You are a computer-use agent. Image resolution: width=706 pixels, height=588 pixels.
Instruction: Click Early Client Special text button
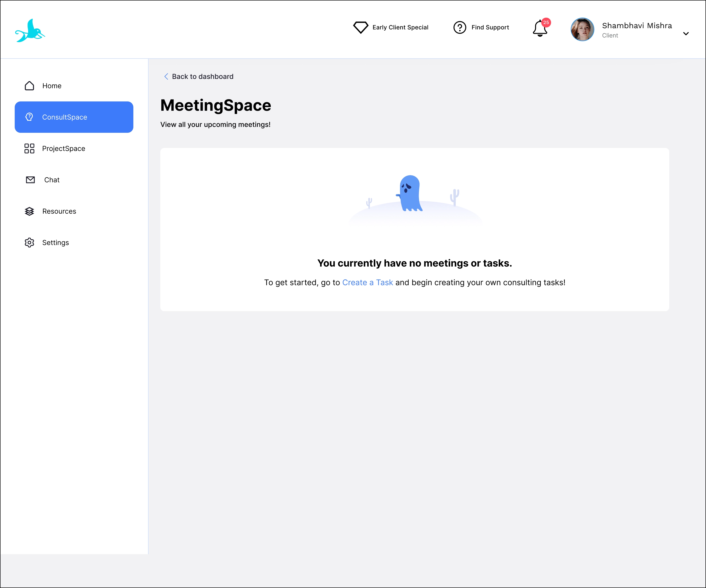(400, 27)
